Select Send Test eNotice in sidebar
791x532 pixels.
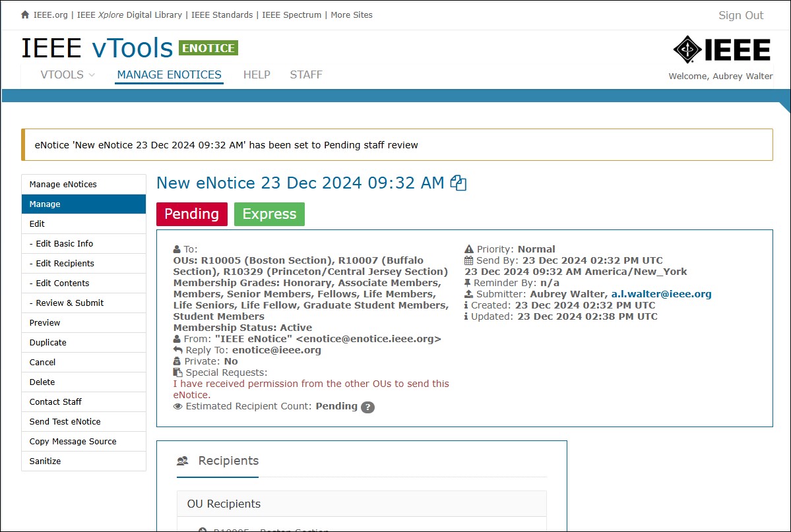click(84, 421)
